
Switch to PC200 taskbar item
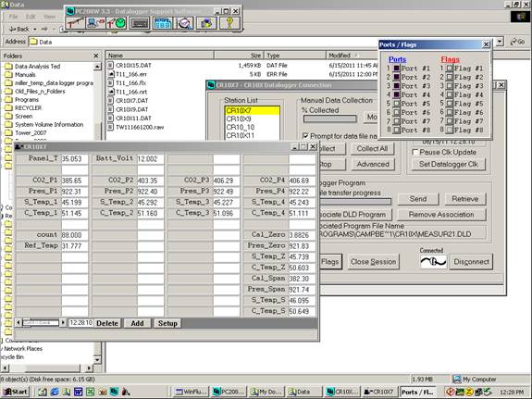[x=229, y=392]
